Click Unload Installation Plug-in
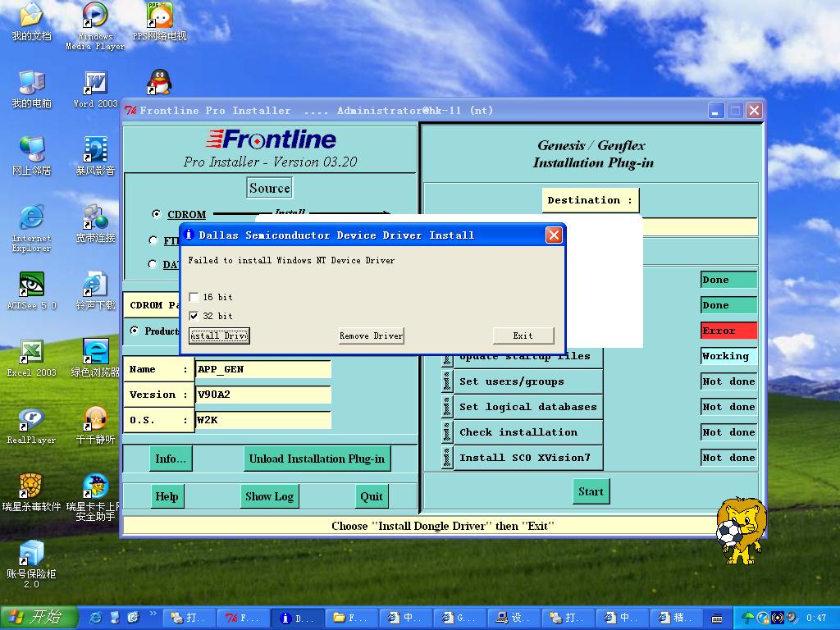Image resolution: width=840 pixels, height=630 pixels. (317, 459)
